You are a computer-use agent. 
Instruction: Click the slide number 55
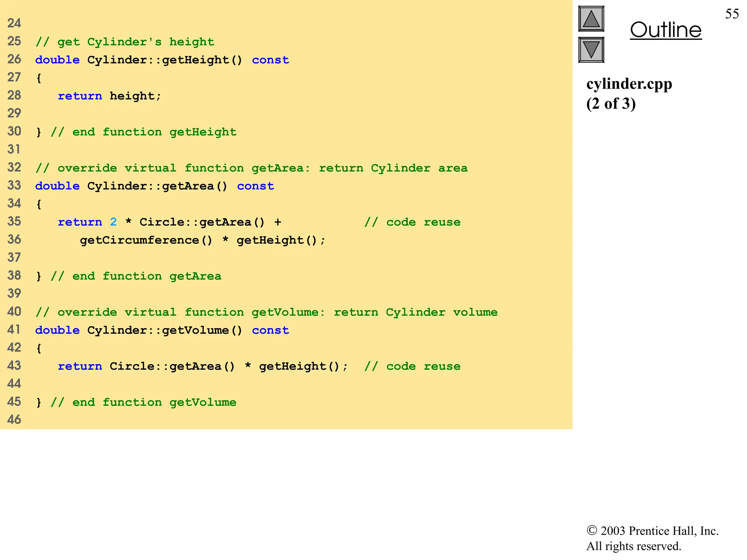tap(732, 14)
